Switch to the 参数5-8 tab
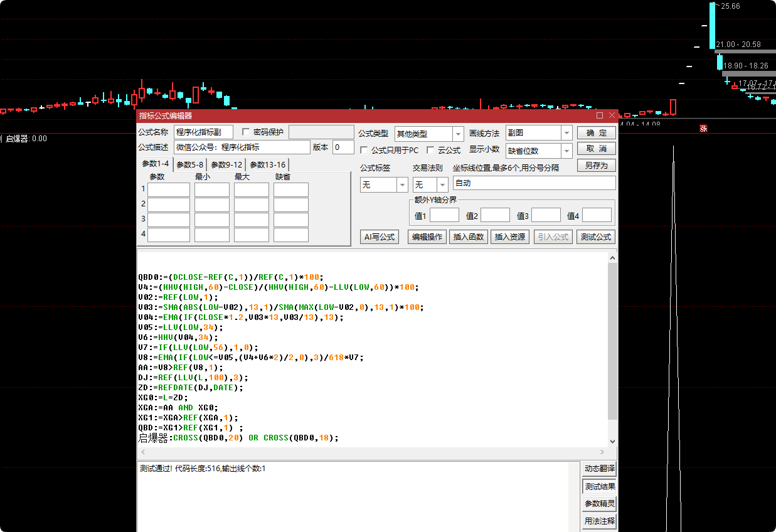 click(x=189, y=164)
